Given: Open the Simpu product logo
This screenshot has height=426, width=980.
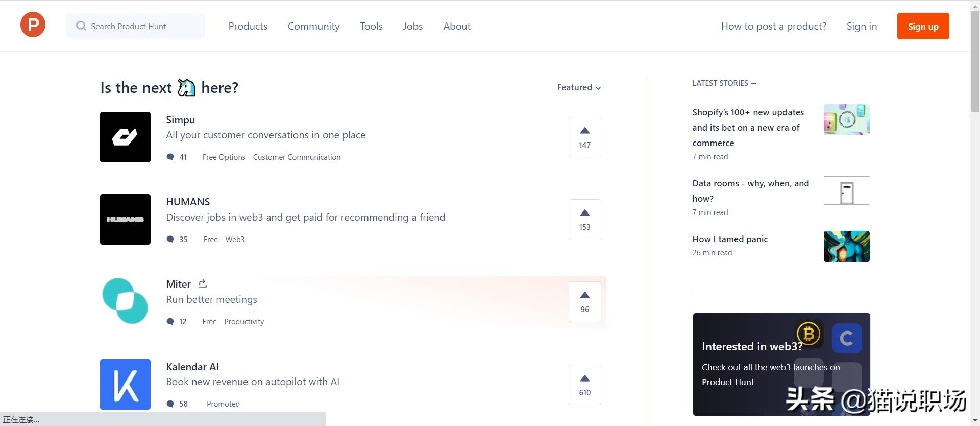Looking at the screenshot, I should click(x=125, y=137).
